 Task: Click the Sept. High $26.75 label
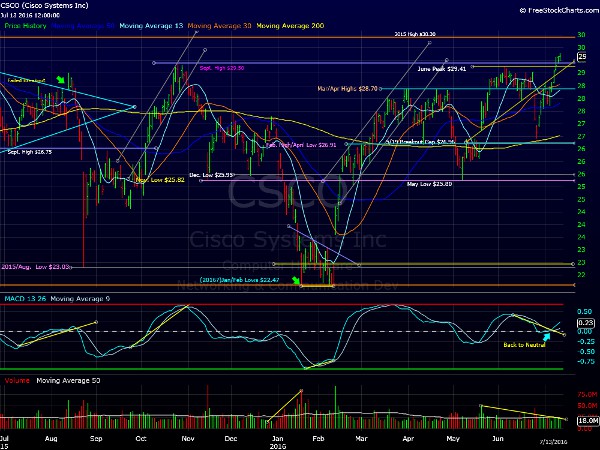click(29, 152)
